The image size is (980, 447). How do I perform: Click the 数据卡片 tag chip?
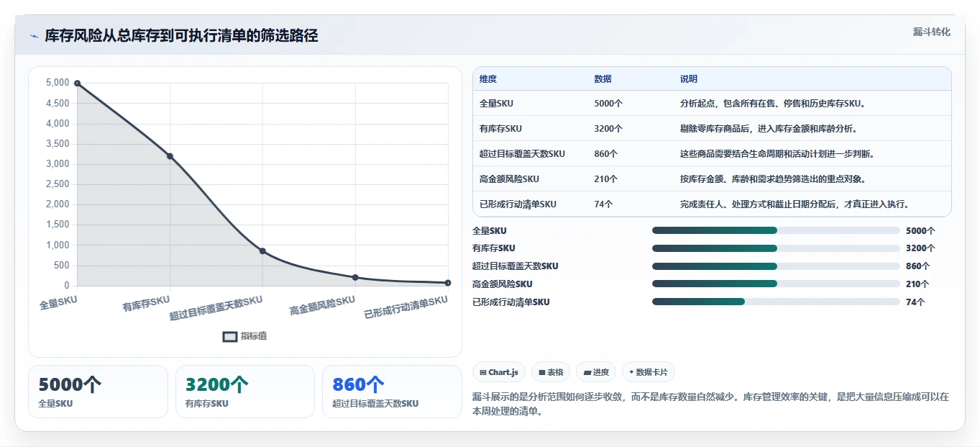pyautogui.click(x=648, y=372)
